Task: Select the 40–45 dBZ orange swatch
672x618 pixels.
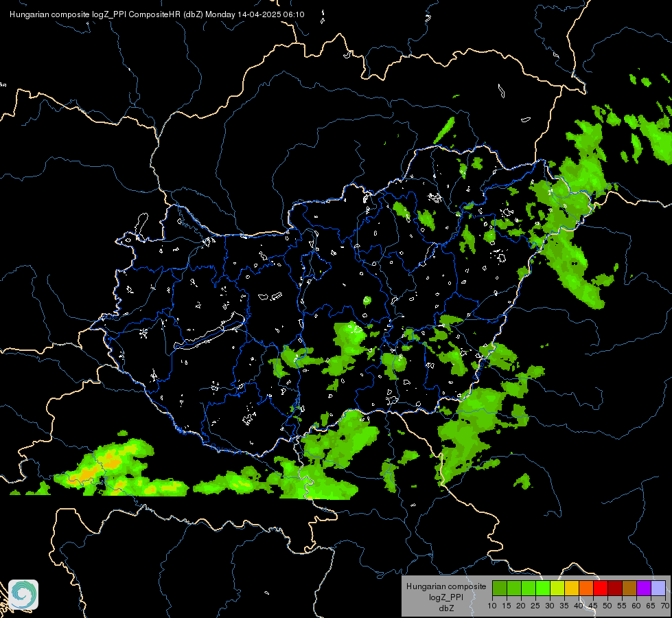Action: 586,588
